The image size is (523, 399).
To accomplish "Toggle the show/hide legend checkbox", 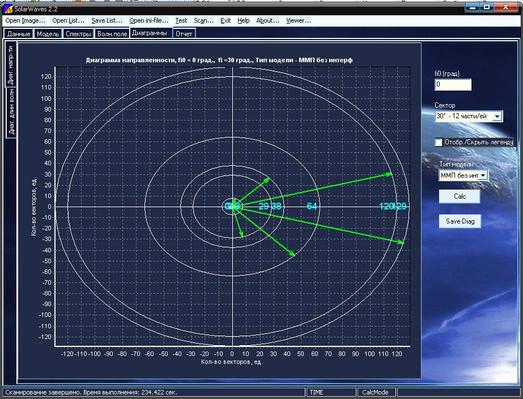I will (x=439, y=142).
